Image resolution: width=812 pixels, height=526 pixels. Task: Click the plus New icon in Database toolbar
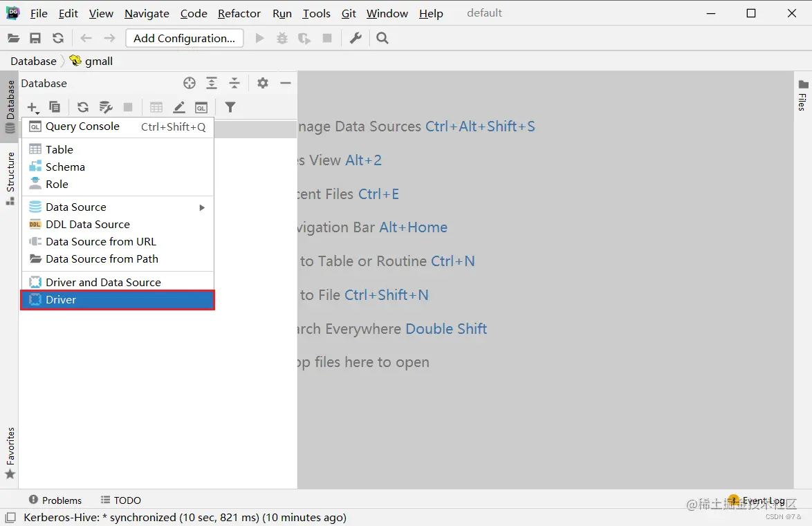33,108
